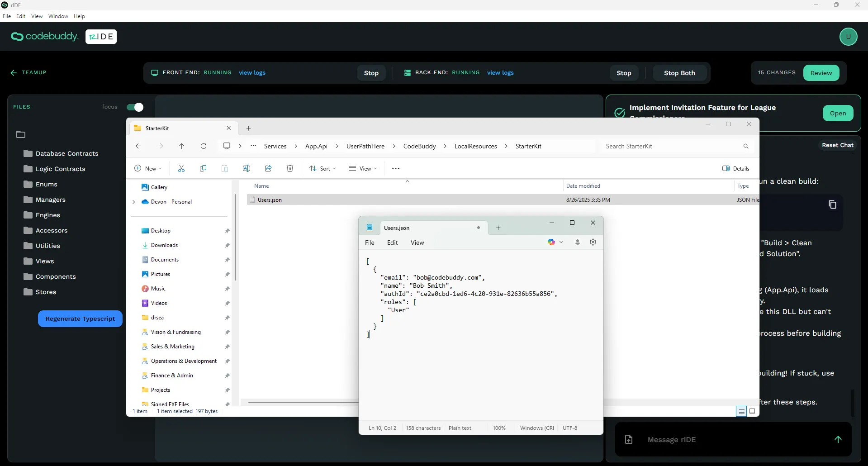Click the search magnifier in Explorer search box
The image size is (868, 466).
pos(746,146)
